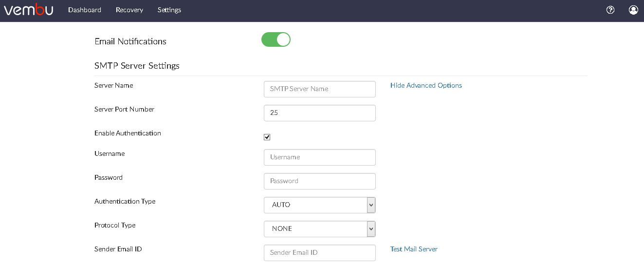Focus the SMTP Server Name field
Image resolution: width=644 pixels, height=266 pixels.
[320, 89]
